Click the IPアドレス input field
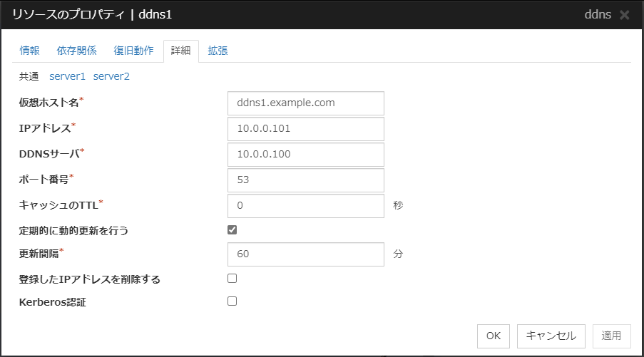The image size is (644, 357). [305, 129]
